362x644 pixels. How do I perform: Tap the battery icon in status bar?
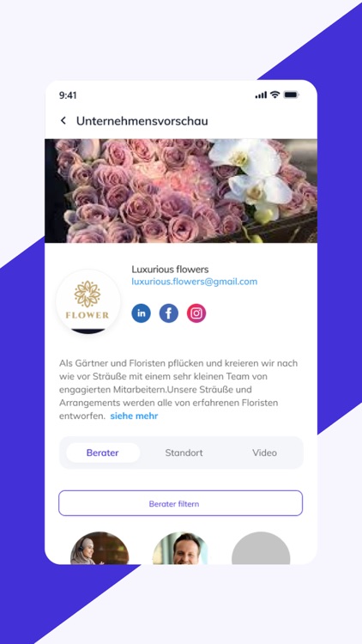coord(292,94)
